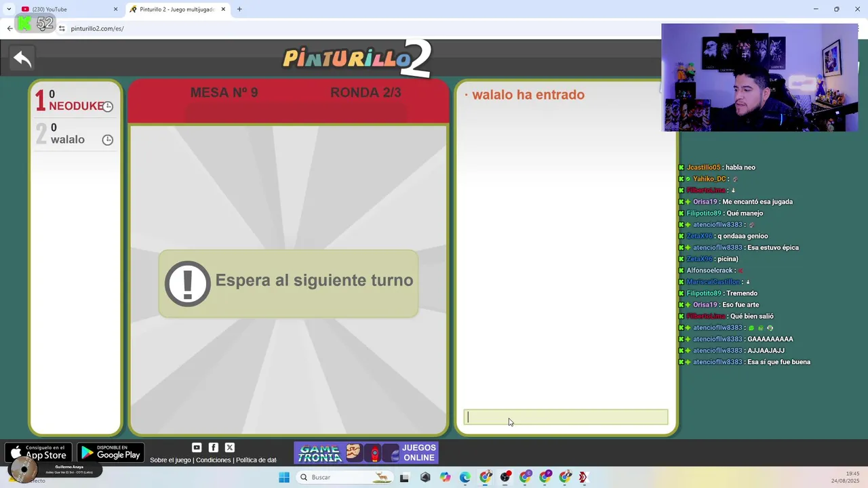Open Copilot icon on the taskbar
This screenshot has width=868, height=488.
point(445,477)
